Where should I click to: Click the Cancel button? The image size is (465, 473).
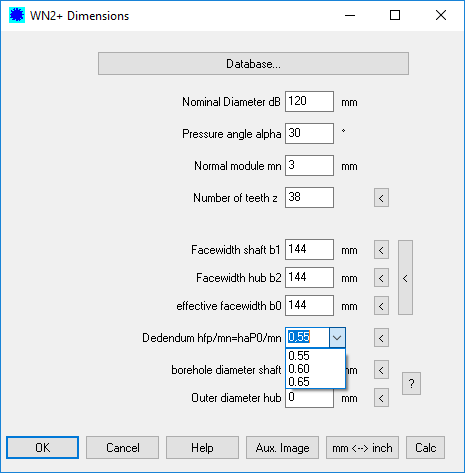point(123,448)
